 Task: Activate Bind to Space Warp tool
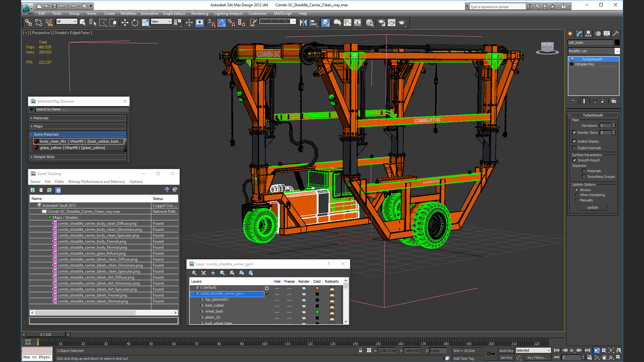point(49,22)
